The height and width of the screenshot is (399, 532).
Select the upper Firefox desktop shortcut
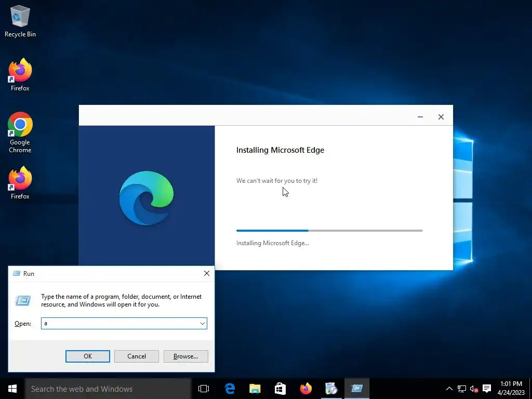(20, 75)
